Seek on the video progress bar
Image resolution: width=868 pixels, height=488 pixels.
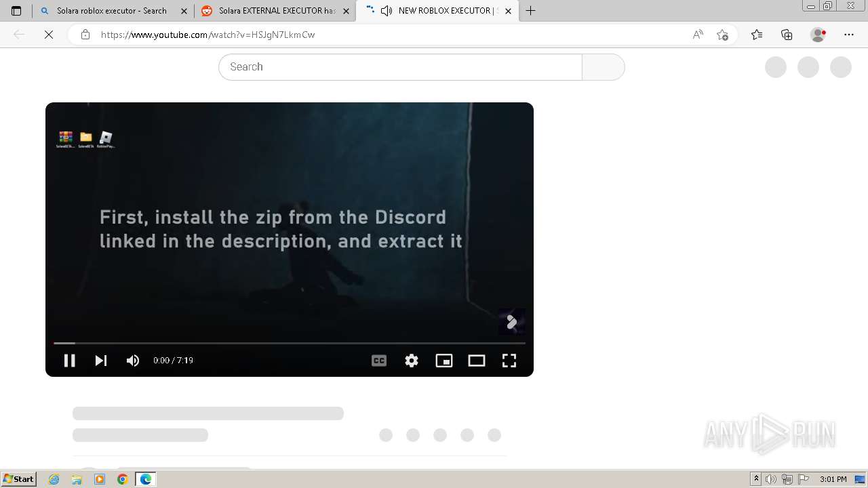pos(290,343)
